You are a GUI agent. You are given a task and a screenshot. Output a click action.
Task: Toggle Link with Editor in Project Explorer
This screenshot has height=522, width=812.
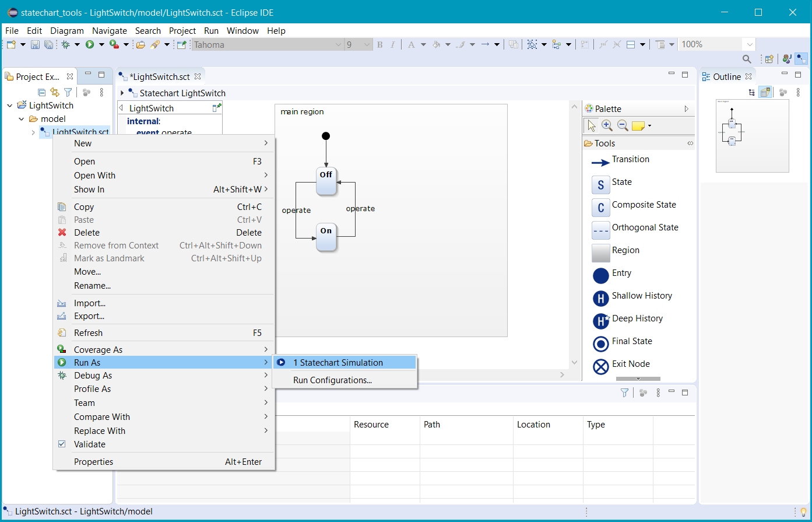pyautogui.click(x=55, y=92)
